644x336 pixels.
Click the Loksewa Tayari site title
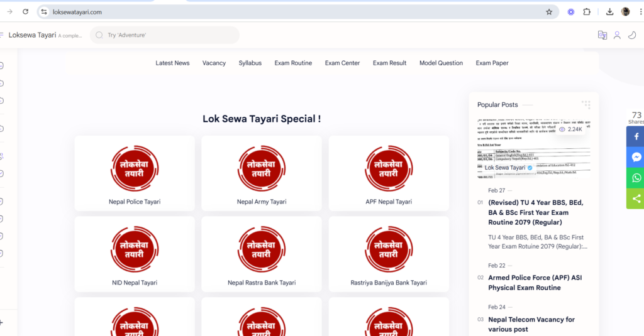pos(32,35)
